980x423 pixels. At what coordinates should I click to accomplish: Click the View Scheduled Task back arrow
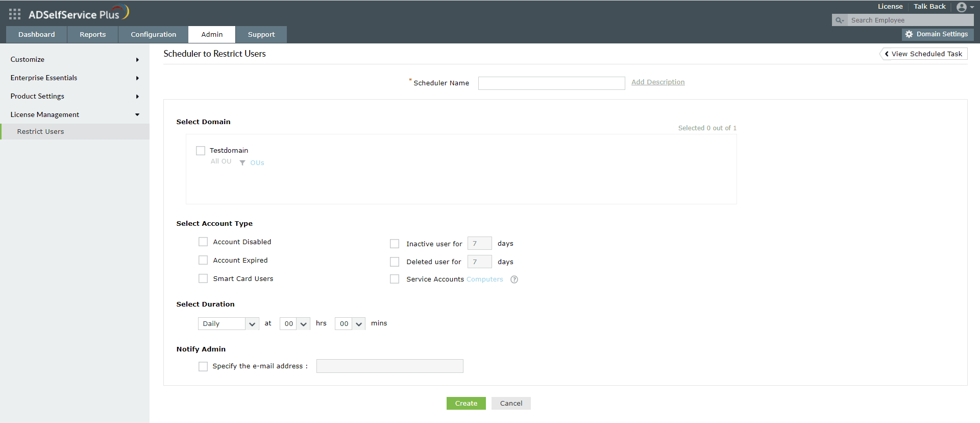pos(887,54)
